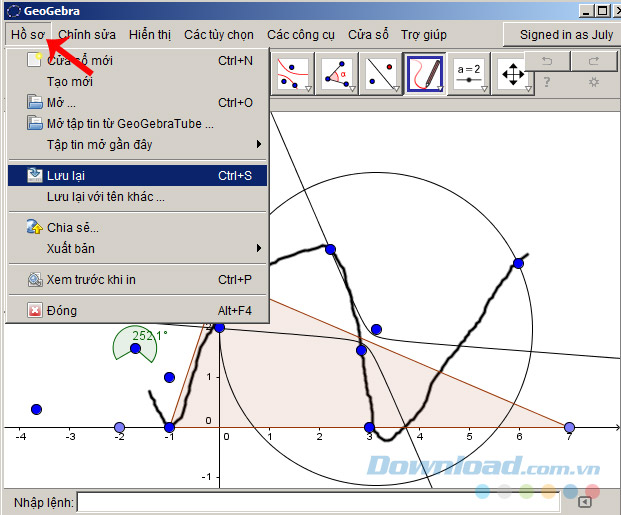Click the light blue point at x=-2 on axis

pyautogui.click(x=119, y=427)
